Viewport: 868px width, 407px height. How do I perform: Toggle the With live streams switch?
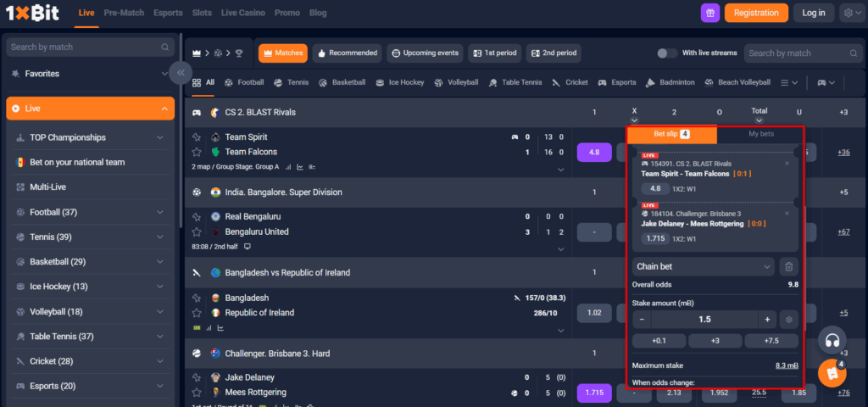pyautogui.click(x=668, y=53)
